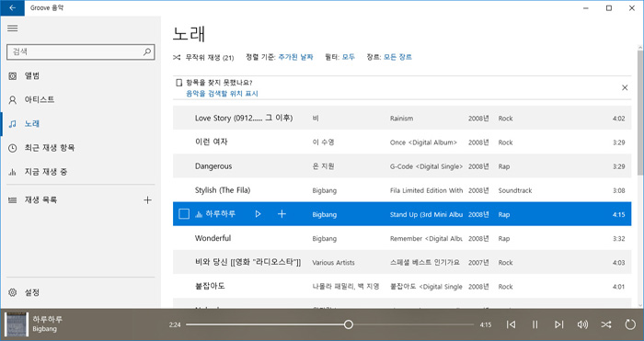Click album Once <Digital Album>
This screenshot has height=341, width=644.
point(423,142)
